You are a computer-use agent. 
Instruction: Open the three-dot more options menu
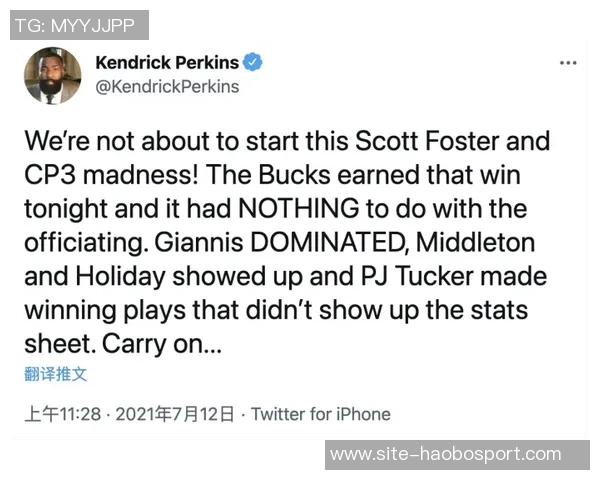pos(568,63)
